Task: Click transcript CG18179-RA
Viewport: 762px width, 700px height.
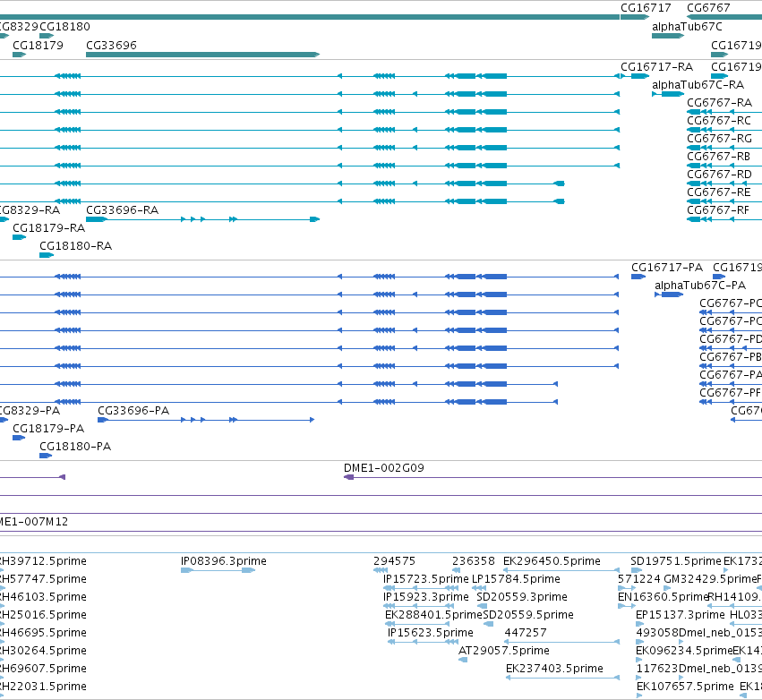Action: pos(48,228)
